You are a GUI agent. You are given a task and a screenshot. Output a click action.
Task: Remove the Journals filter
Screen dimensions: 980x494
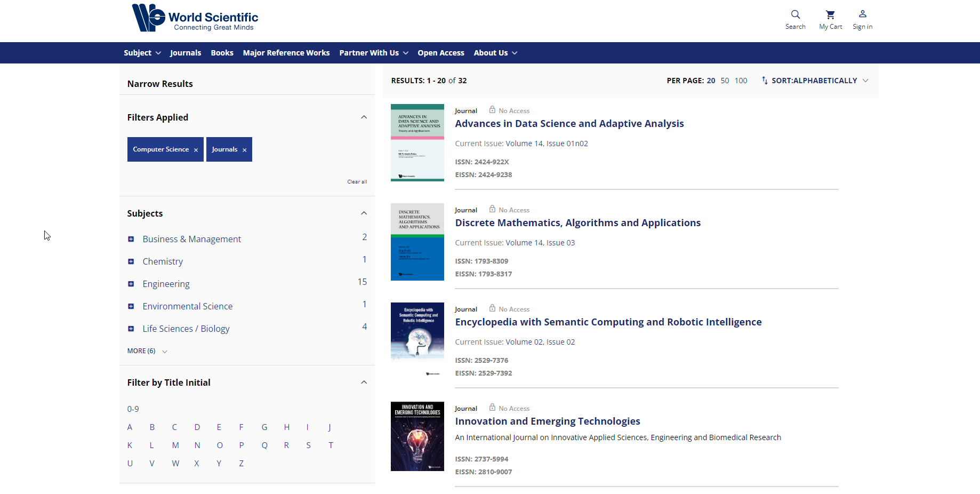pos(245,150)
